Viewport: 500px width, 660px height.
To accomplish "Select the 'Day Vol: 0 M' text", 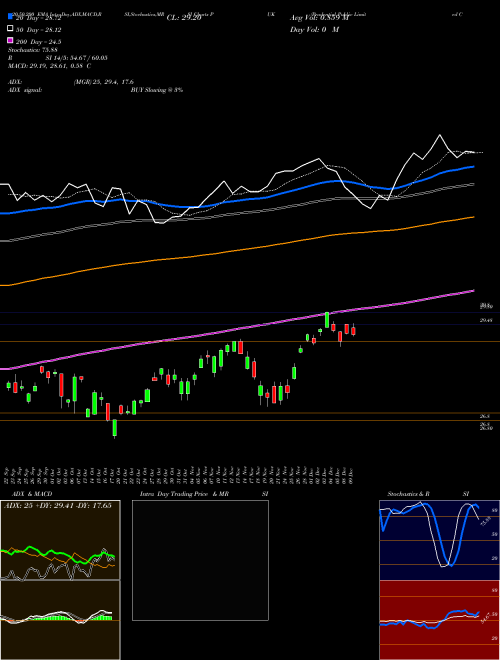I will pyautogui.click(x=314, y=29).
